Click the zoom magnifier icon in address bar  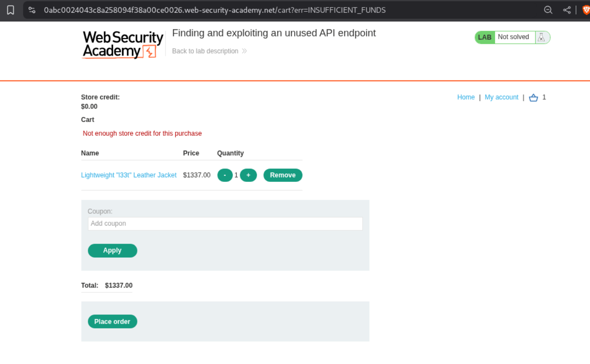[x=548, y=10]
